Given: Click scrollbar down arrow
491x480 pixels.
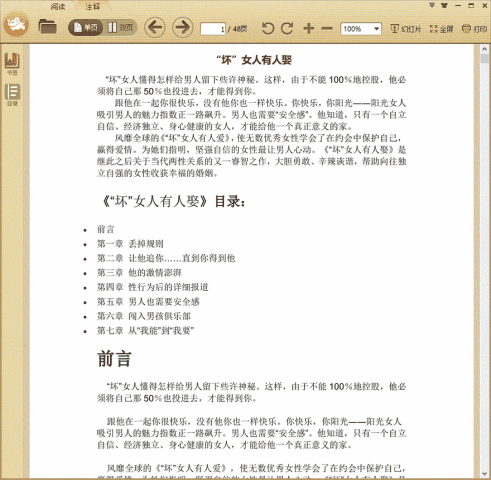Looking at the screenshot, I should pos(484,474).
